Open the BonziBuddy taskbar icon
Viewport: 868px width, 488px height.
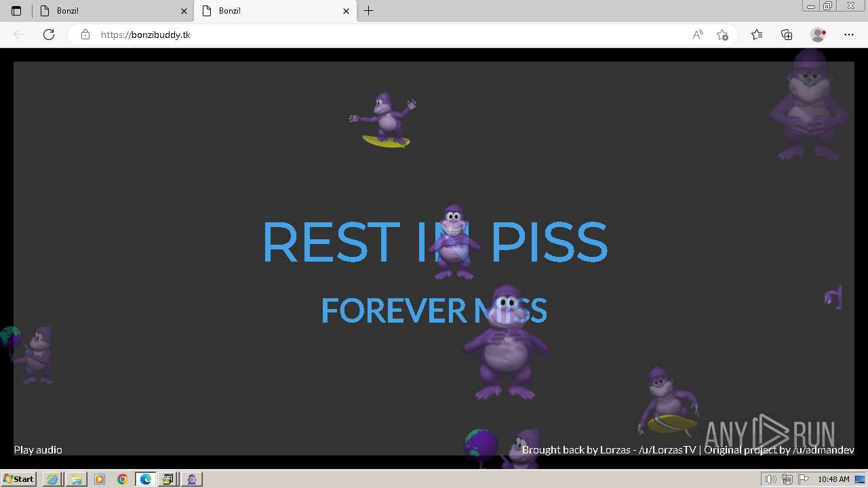192,479
